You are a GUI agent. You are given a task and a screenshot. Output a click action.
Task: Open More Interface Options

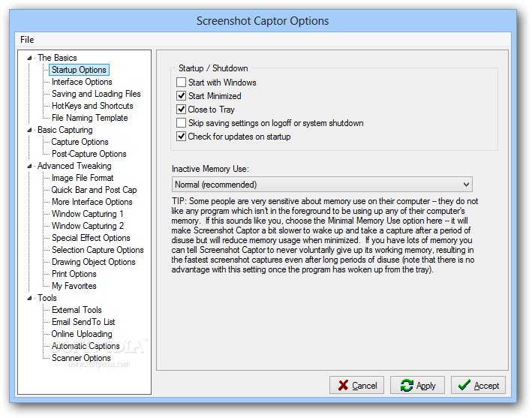point(92,202)
